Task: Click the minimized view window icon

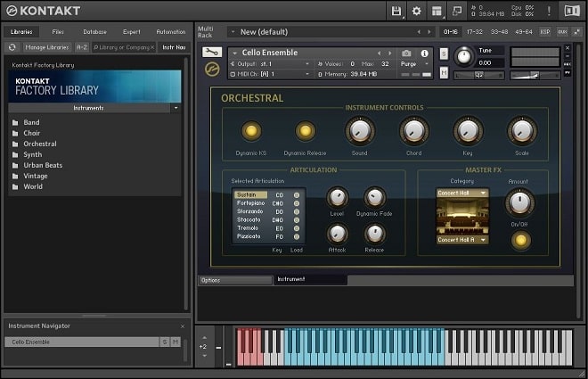Action: pyautogui.click(x=457, y=11)
